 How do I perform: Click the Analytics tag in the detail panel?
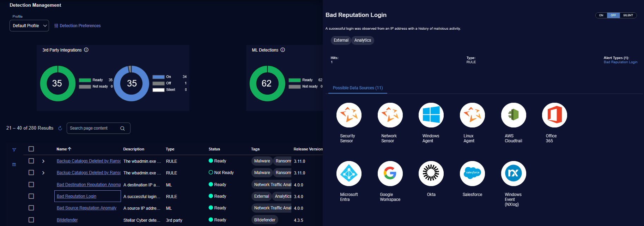click(363, 40)
